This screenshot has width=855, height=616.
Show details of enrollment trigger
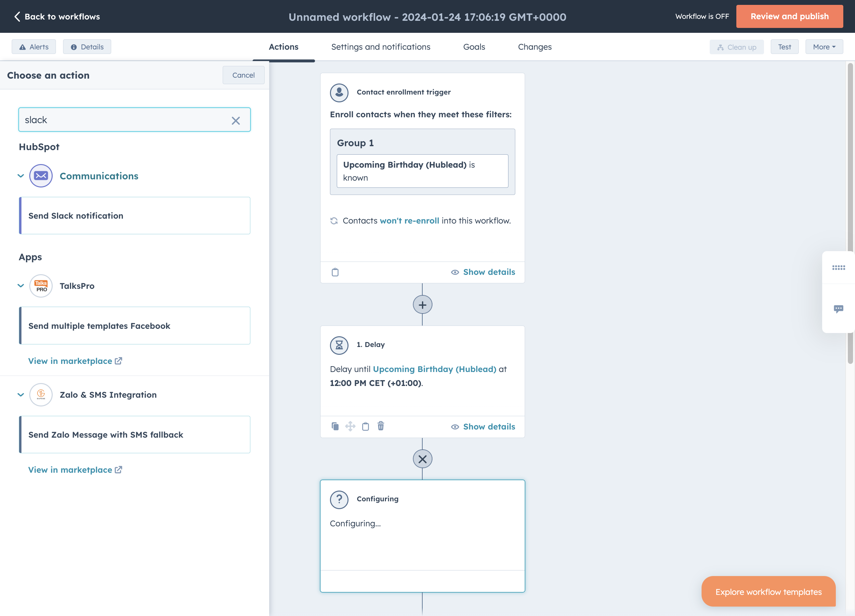pyautogui.click(x=483, y=272)
